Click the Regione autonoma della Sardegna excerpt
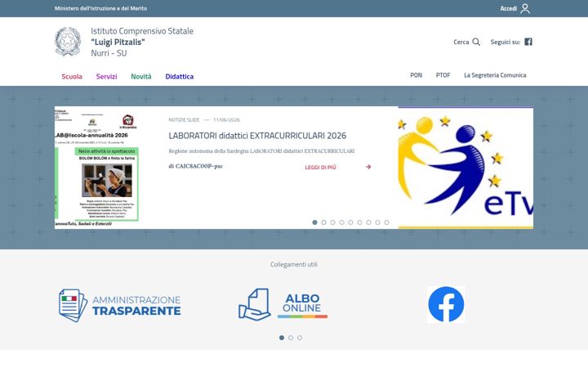Viewport: 588px width, 368px height. pos(261,151)
